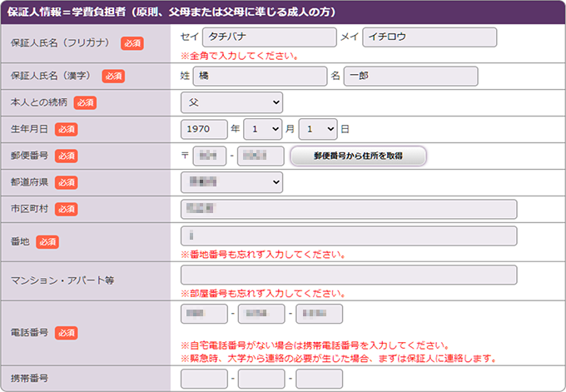Open the birth month dropdown
The width and height of the screenshot is (566, 392).
pos(262,129)
